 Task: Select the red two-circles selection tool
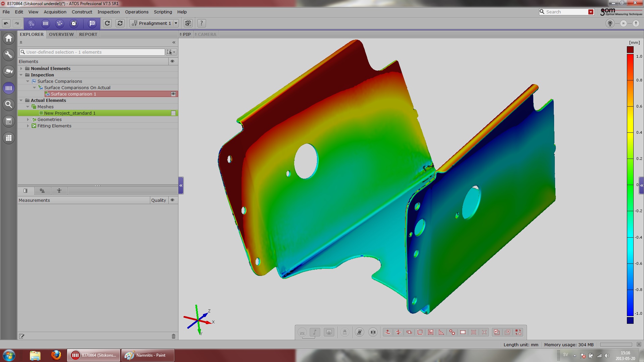point(452,332)
